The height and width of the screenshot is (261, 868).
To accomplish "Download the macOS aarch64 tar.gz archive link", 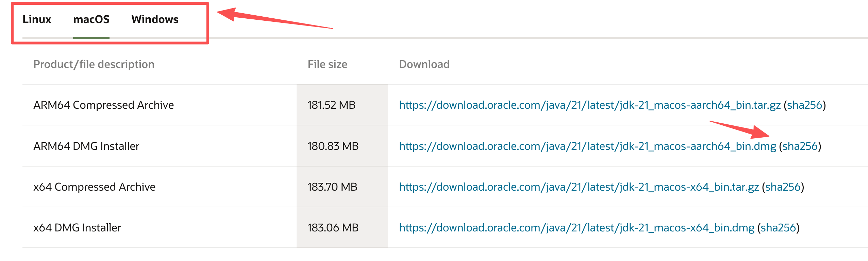I will tap(589, 105).
